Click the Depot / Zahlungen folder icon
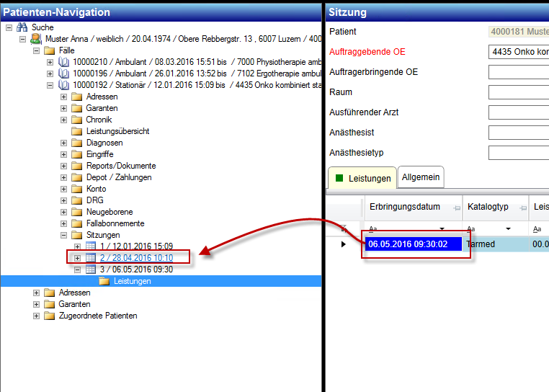The image size is (549, 392). click(x=76, y=177)
